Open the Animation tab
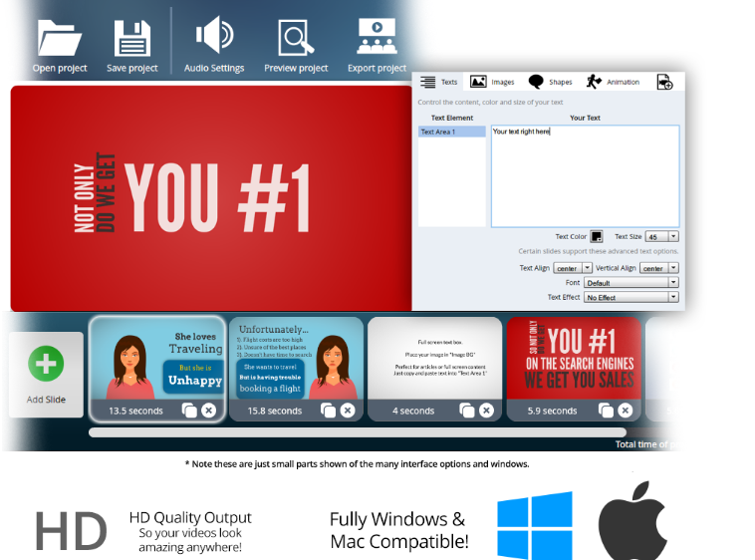 (613, 82)
